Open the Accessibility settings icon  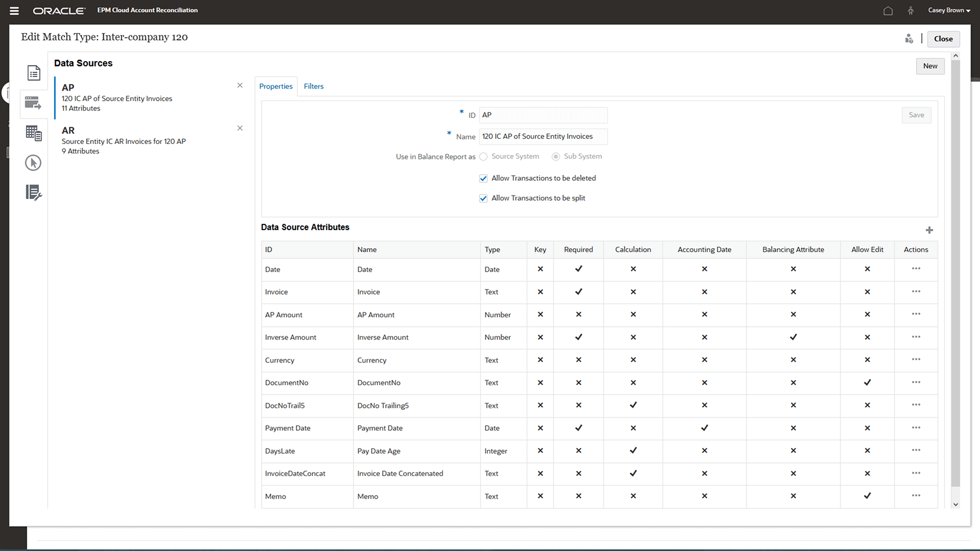[x=911, y=11]
